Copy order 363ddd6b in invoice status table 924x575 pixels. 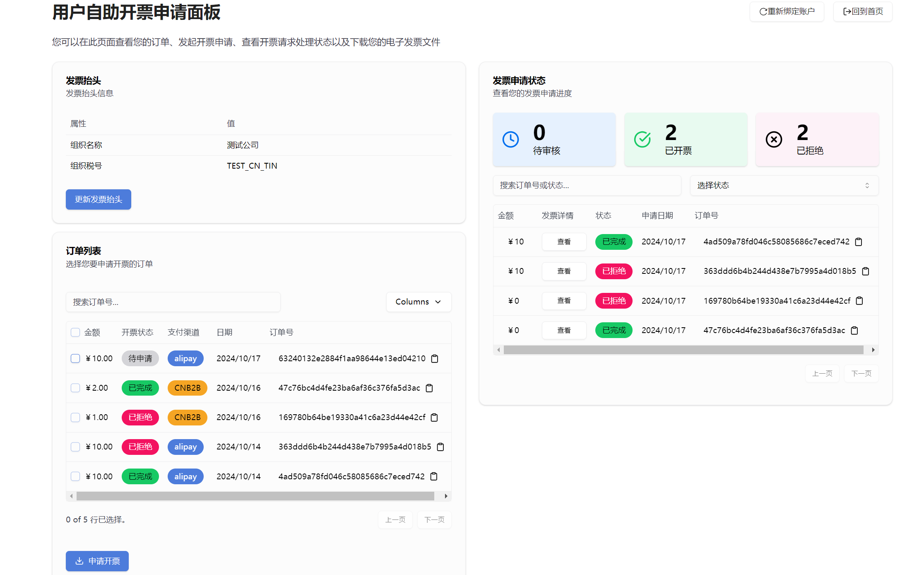pos(865,271)
